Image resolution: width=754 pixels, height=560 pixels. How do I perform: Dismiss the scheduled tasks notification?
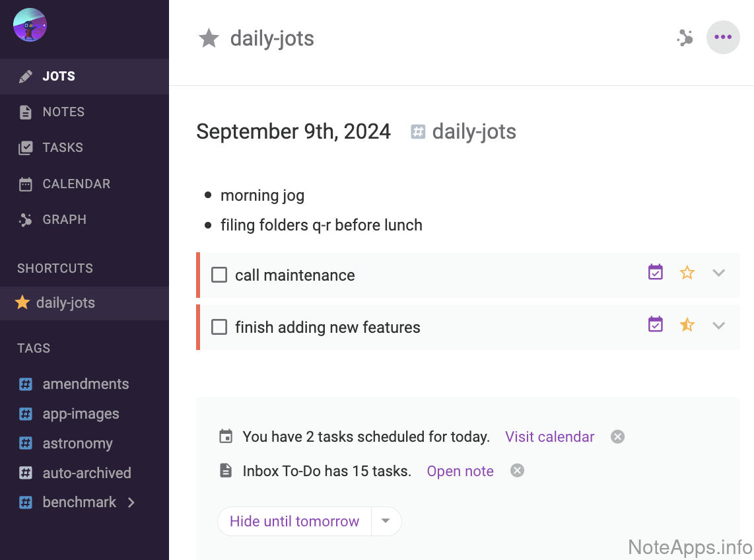point(617,437)
